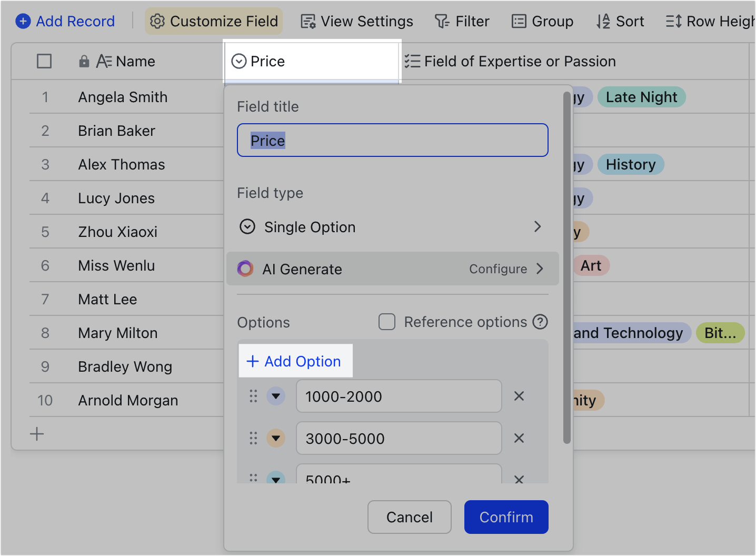Open the Price column header dropdown arrow
This screenshot has height=556, width=756.
240,61
